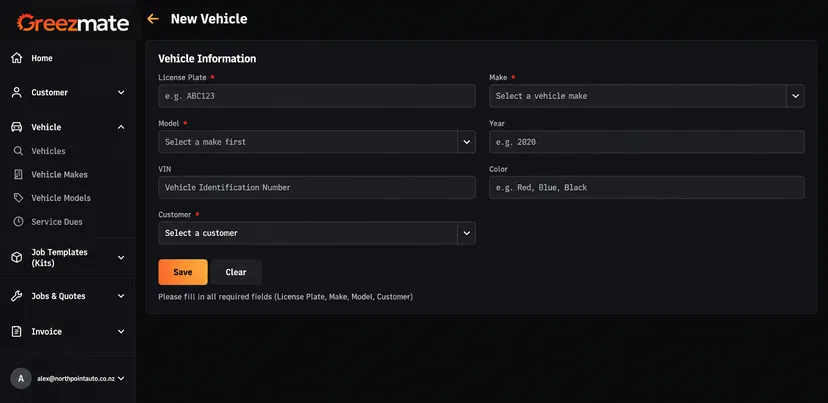Screen dimensions: 828x403
Task: Save the new vehicle
Action: coord(183,272)
